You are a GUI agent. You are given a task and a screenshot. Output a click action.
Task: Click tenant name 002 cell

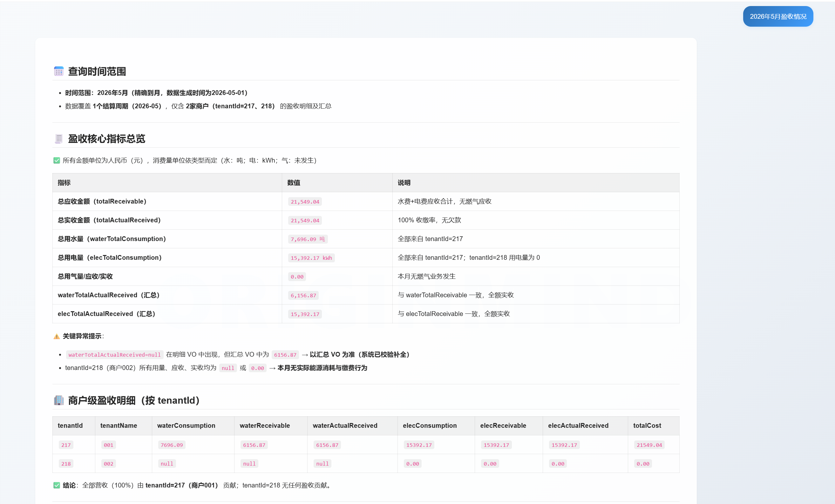point(108,463)
